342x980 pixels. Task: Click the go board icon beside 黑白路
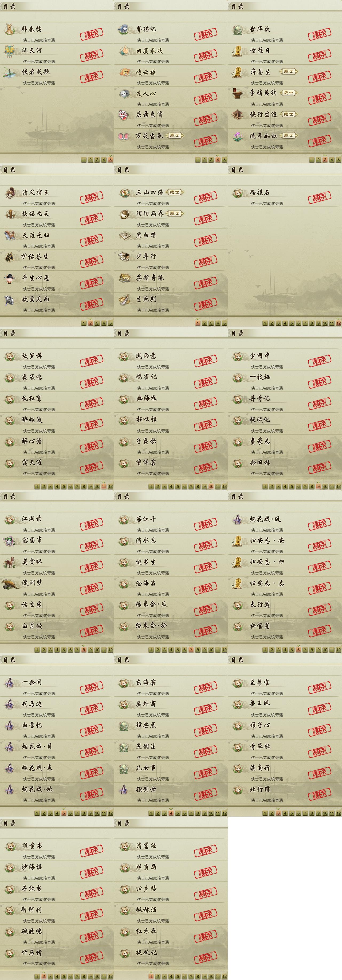(x=124, y=235)
